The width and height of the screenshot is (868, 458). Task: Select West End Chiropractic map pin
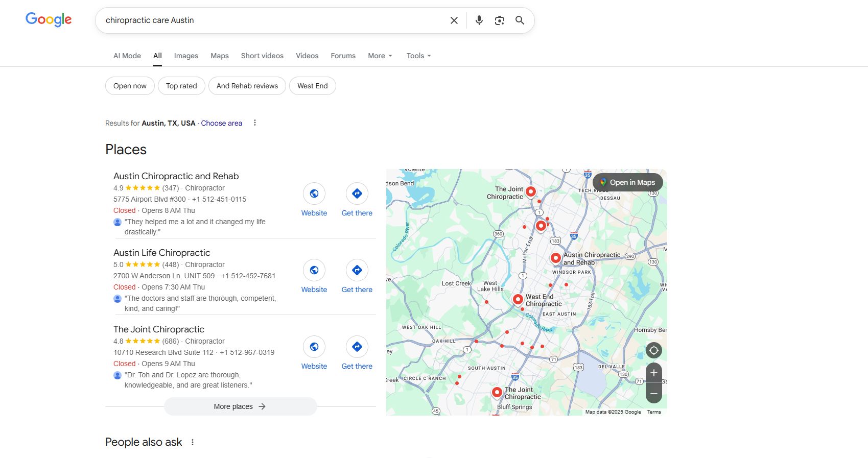point(518,299)
